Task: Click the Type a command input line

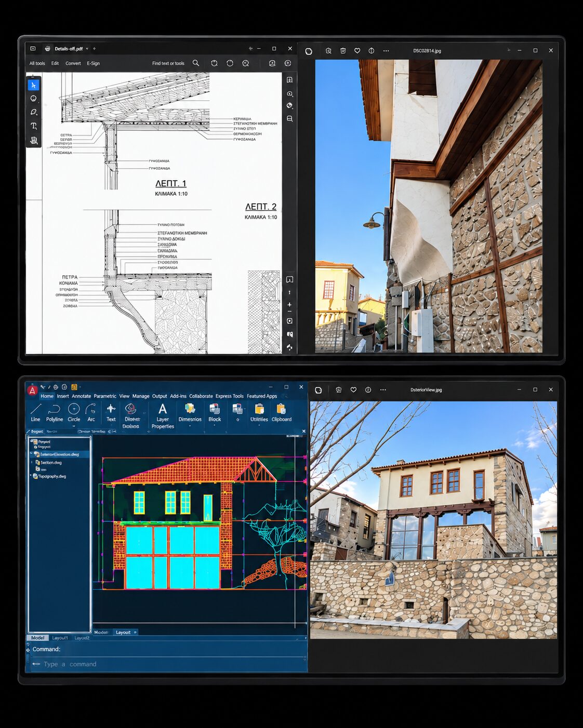Action: click(x=166, y=664)
